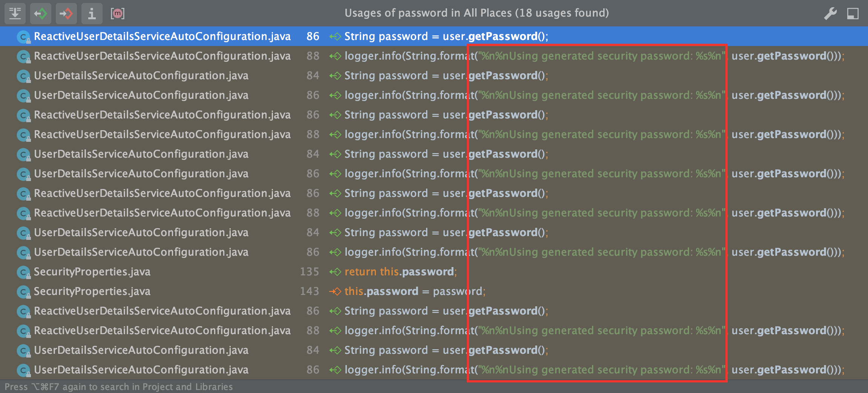Toggle the red write access filter
868x393 pixels.
[x=66, y=14]
